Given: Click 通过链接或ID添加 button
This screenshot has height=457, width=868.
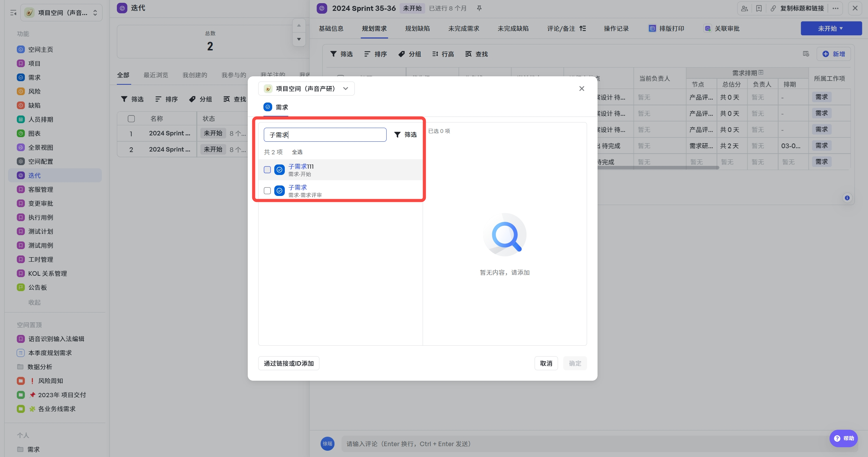Looking at the screenshot, I should (289, 363).
